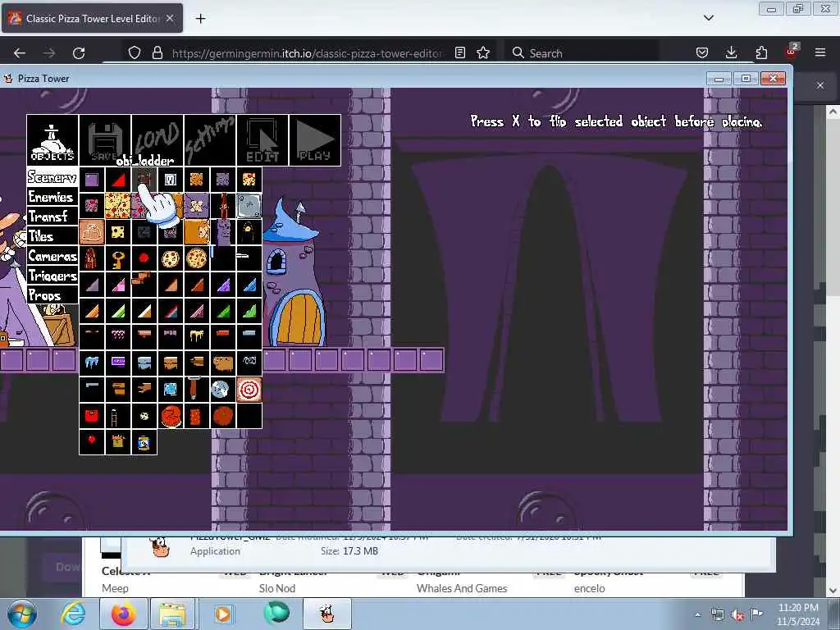Select the Props category tab
Viewport: 840px width, 630px height.
point(52,295)
